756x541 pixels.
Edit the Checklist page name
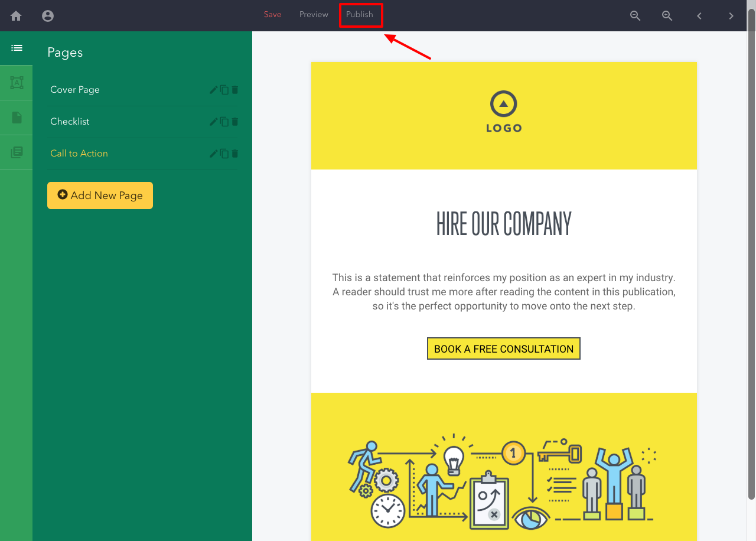[214, 122]
